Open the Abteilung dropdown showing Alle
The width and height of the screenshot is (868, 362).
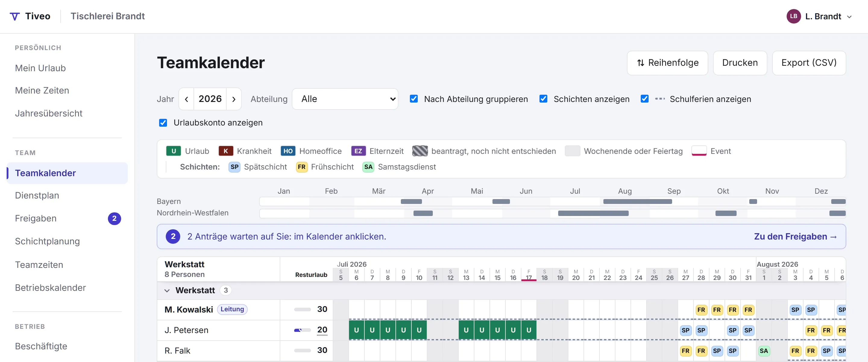tap(345, 99)
